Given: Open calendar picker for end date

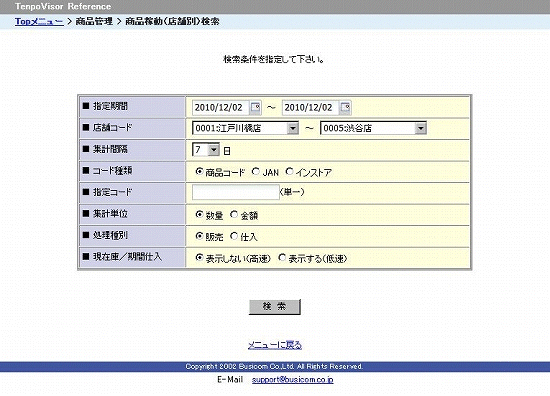Looking at the screenshot, I should [x=345, y=107].
